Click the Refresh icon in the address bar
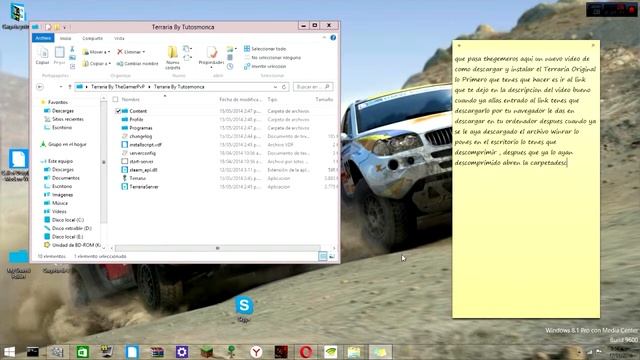Screen dimensions: 640x360 (284, 87)
